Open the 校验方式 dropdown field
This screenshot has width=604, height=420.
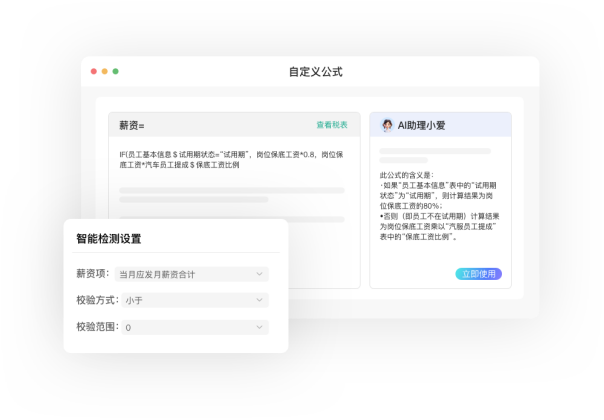(x=194, y=300)
